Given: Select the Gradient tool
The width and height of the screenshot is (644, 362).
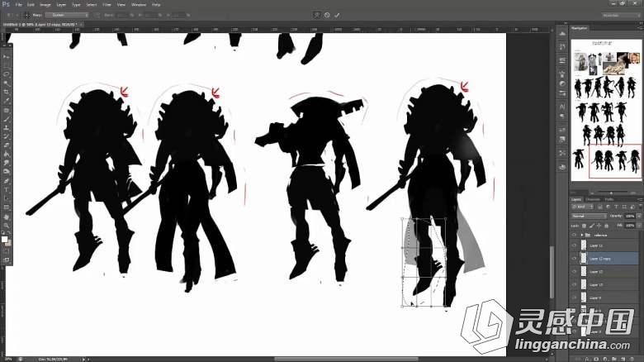Looking at the screenshot, I should pyautogui.click(x=6, y=155).
